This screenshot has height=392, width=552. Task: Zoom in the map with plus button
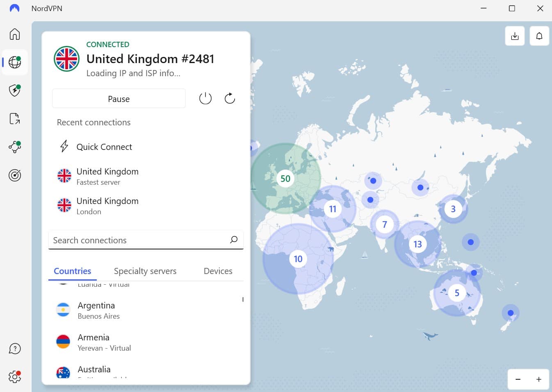tap(539, 379)
